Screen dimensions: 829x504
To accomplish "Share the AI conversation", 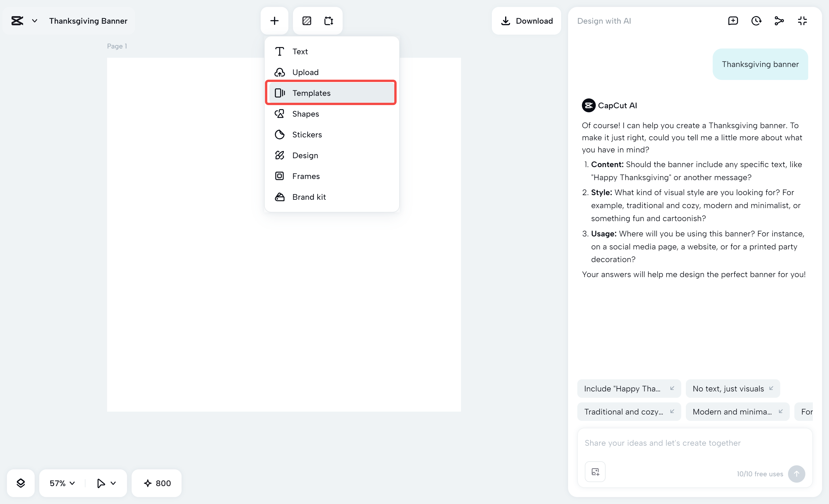I will point(779,20).
